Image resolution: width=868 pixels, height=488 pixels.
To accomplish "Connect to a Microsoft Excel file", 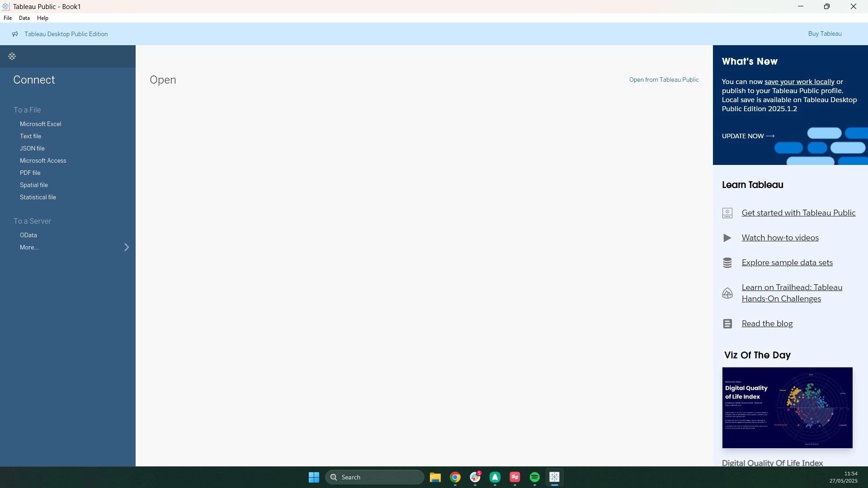I will pos(40,124).
